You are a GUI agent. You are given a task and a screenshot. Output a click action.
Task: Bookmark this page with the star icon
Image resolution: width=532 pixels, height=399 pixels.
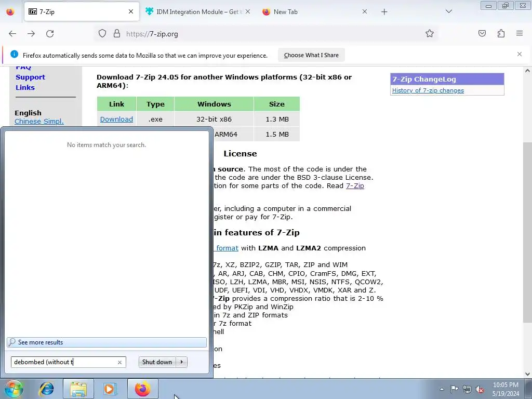pyautogui.click(x=430, y=33)
